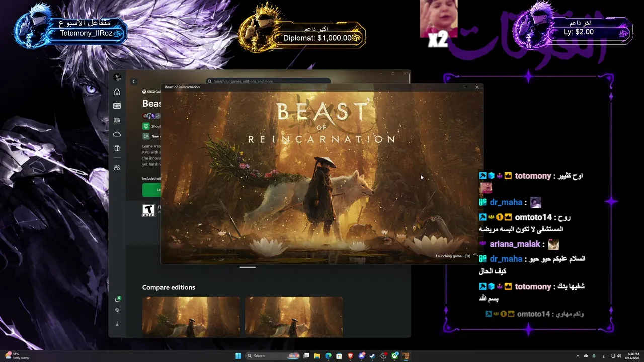Click the crying child emote with x2
This screenshot has height=362, width=644.
(x=439, y=23)
